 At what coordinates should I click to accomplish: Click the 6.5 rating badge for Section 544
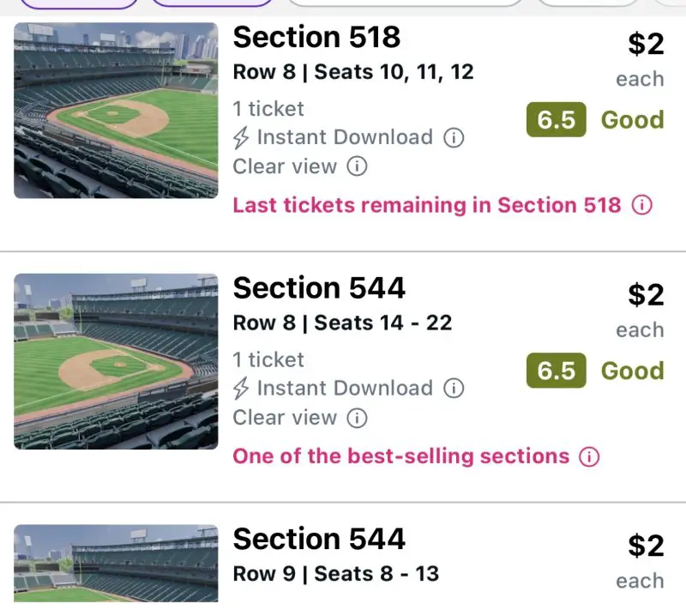click(556, 371)
